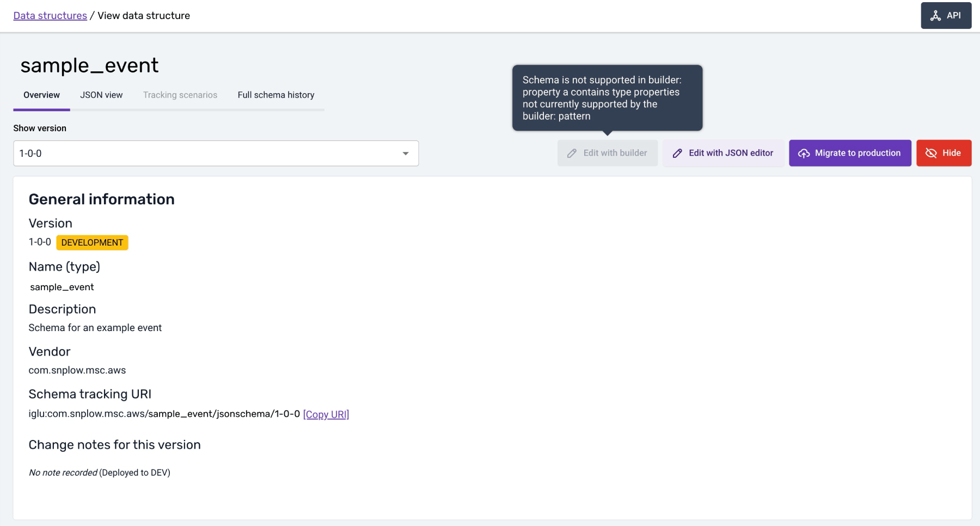
Task: Open the Show version dropdown arrow
Action: point(406,154)
